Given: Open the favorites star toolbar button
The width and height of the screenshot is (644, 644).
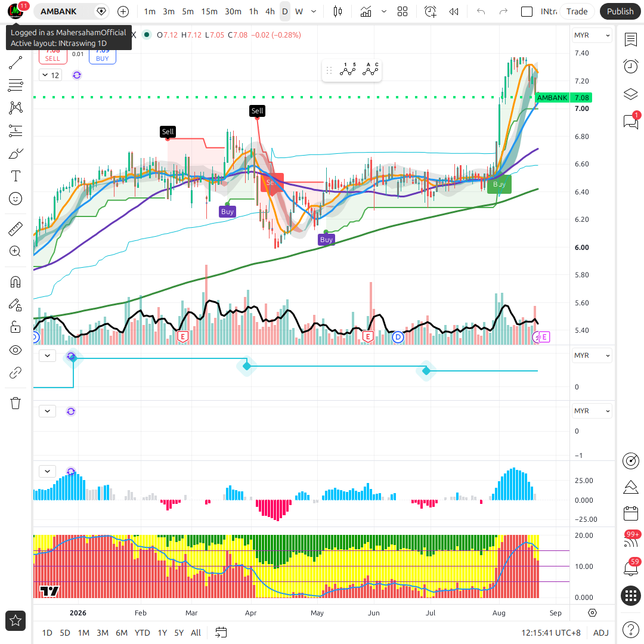Looking at the screenshot, I should tap(16, 621).
